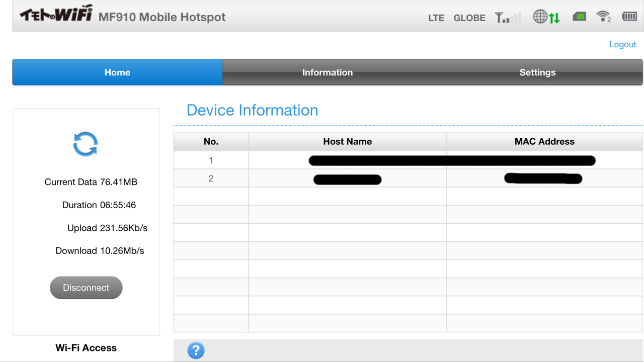This screenshot has height=362, width=644.
Task: Click Current Data 76.41MB text
Action: (91, 182)
